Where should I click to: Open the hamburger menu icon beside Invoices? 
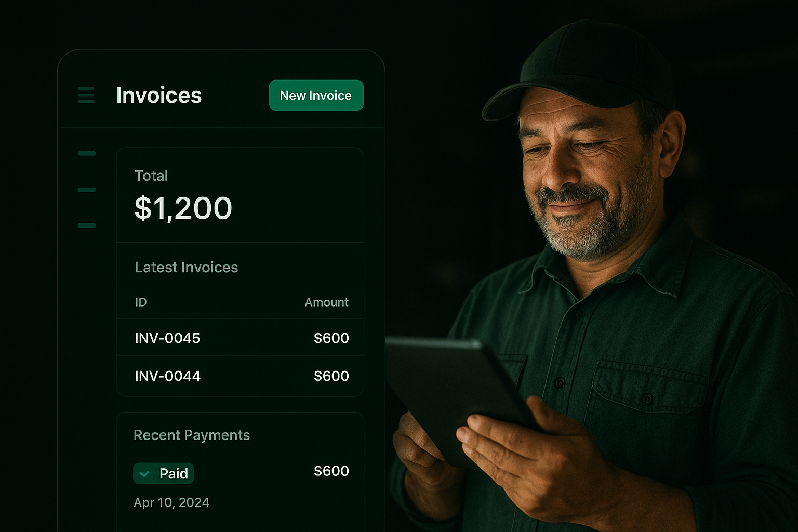(x=86, y=95)
